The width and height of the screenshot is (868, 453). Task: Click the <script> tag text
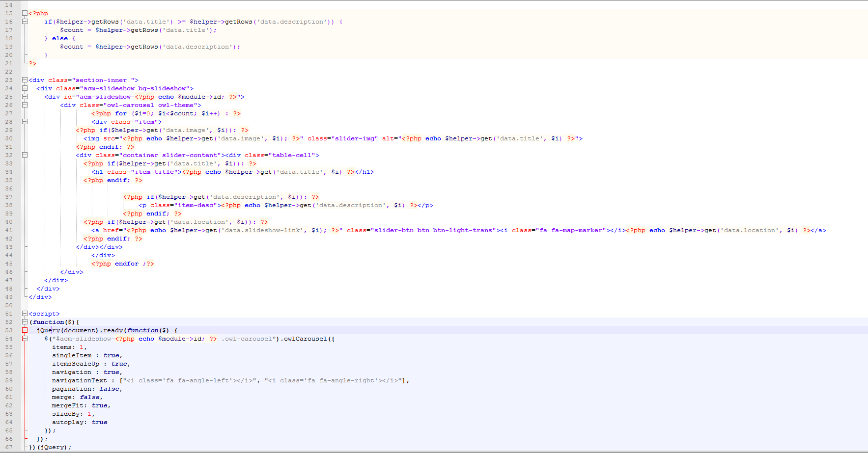click(x=44, y=314)
